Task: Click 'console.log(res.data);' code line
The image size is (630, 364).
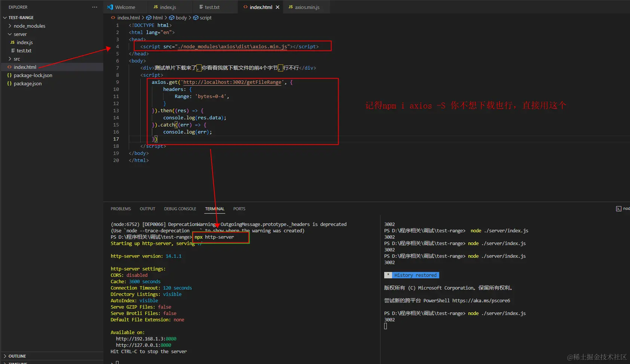Action: tap(195, 118)
